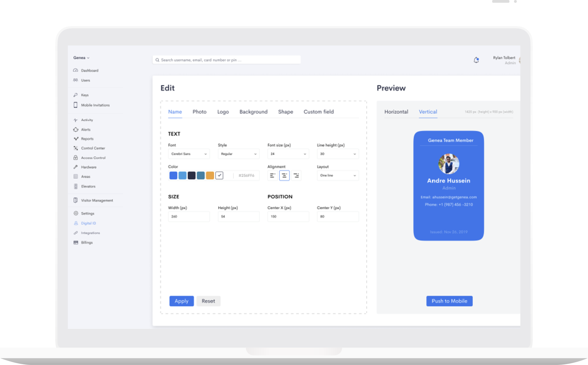Viewport: 588px width, 365px height.
Task: Select left text alignment
Action: point(272,175)
